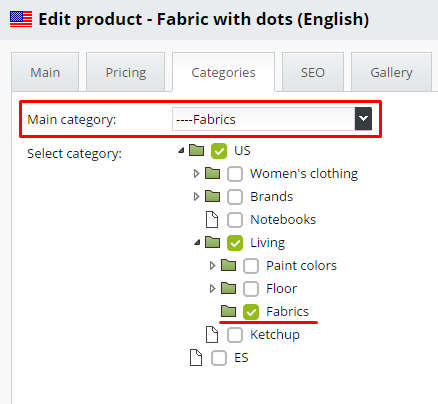Click the Women's clothing folder icon
This screenshot has width=438, height=404.
(x=212, y=173)
